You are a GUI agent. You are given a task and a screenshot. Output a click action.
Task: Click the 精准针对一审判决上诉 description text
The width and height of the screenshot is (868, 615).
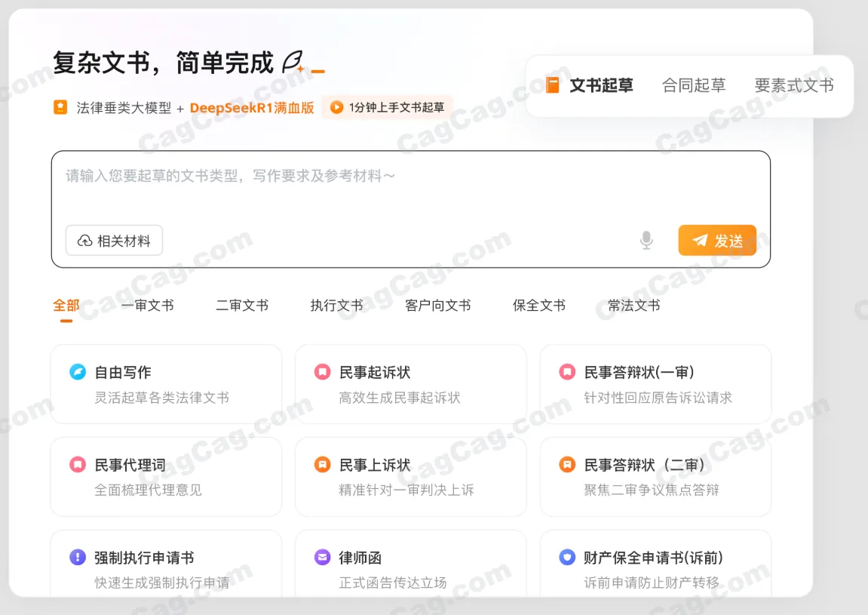pyautogui.click(x=406, y=490)
